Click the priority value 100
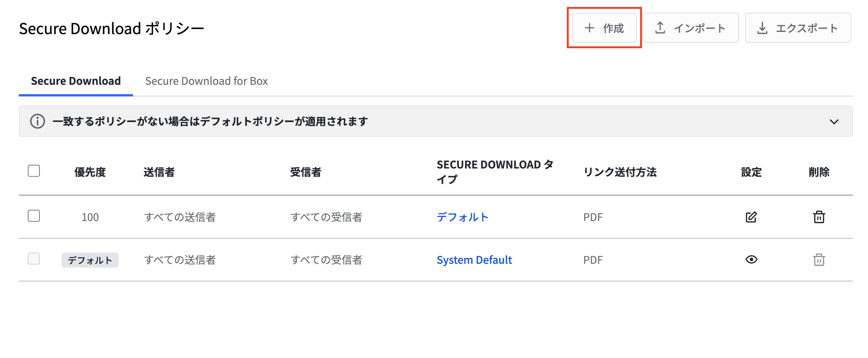 point(90,217)
